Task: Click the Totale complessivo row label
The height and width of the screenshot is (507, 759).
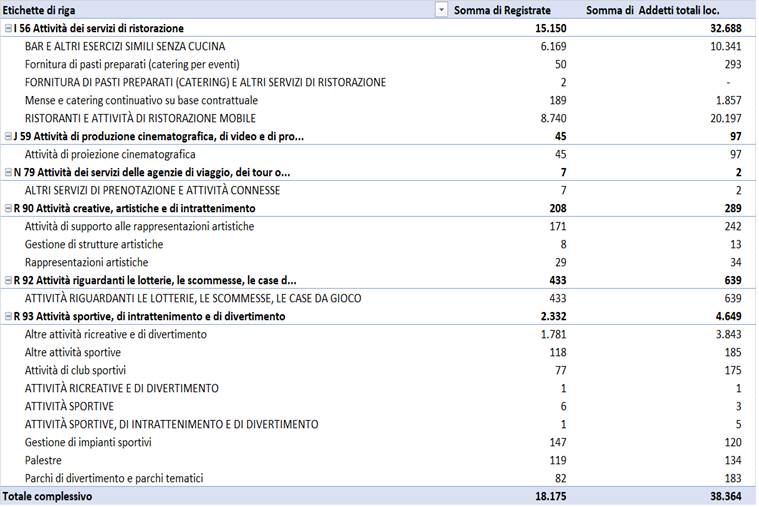Action: coord(48,496)
